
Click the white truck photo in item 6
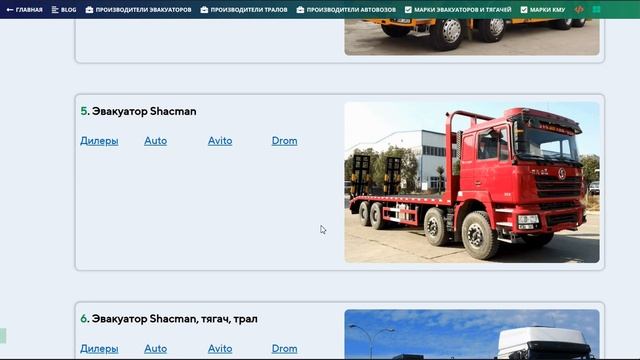pos(472,334)
